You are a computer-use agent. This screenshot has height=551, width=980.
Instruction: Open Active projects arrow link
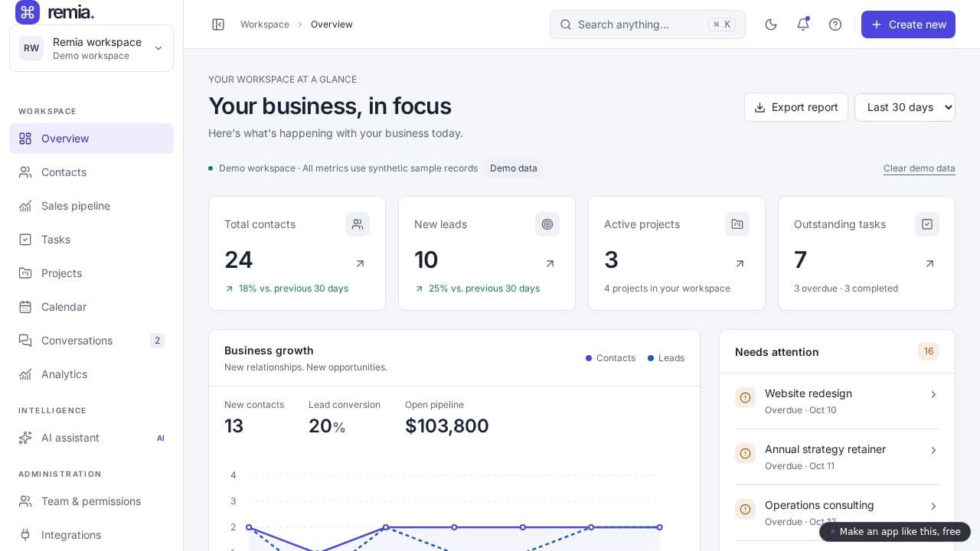(740, 263)
